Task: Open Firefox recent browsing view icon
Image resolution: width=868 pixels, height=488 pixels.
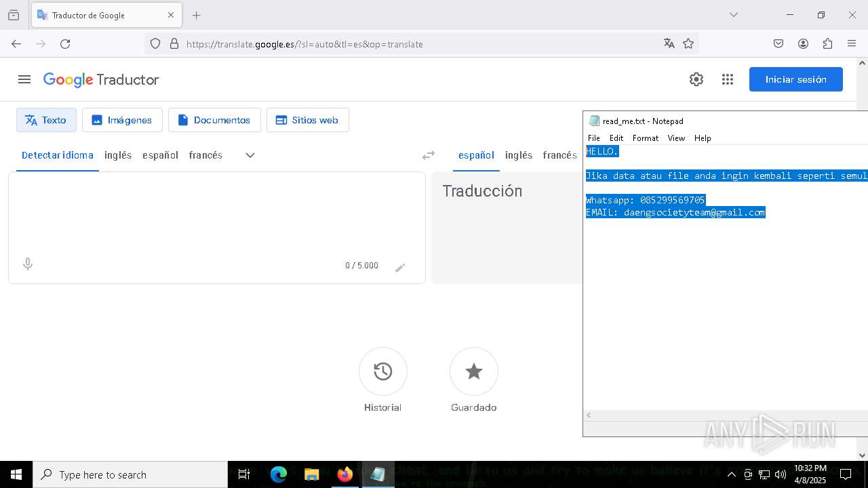Action: [14, 15]
